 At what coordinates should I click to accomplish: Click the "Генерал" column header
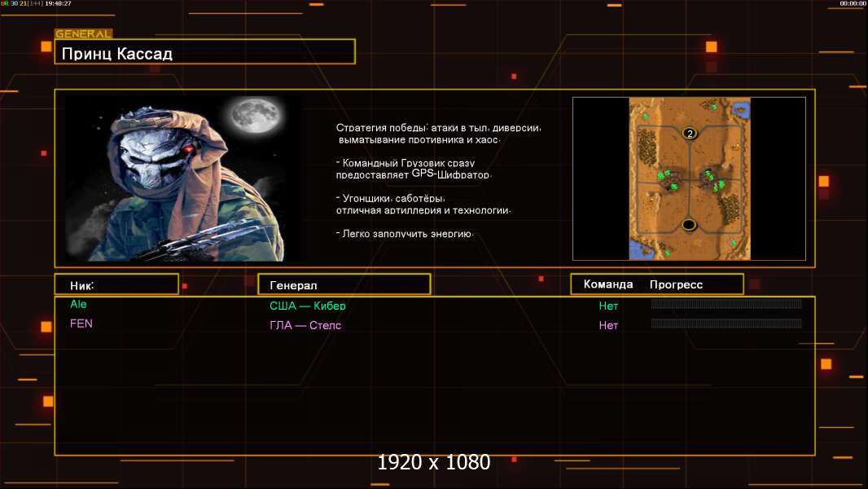(344, 284)
